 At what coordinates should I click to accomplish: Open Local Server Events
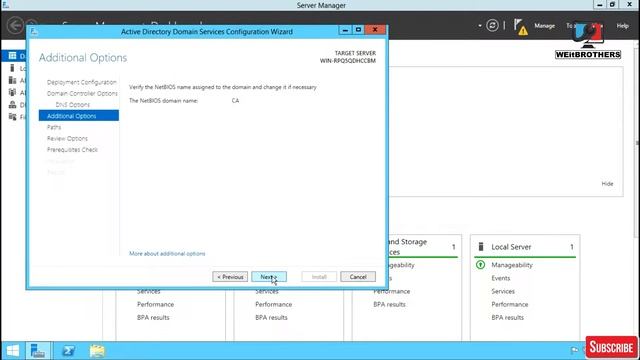pos(501,278)
